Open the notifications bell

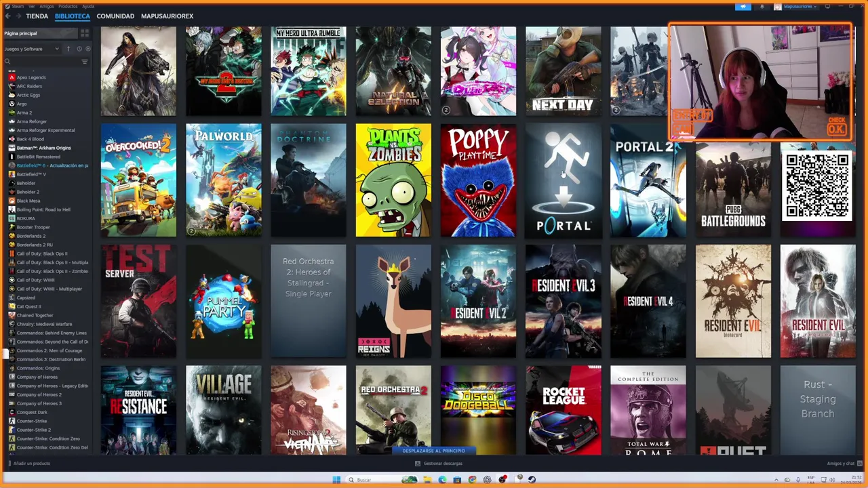762,6
